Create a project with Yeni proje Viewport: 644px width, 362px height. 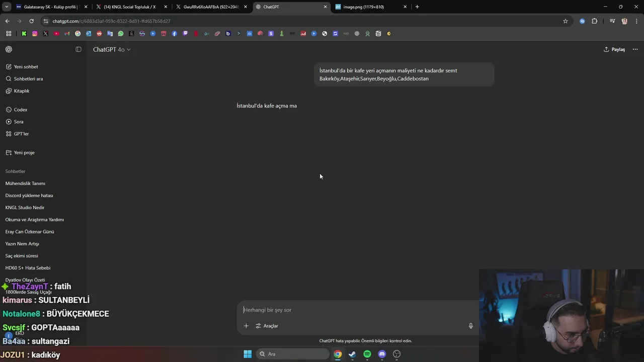[24, 152]
